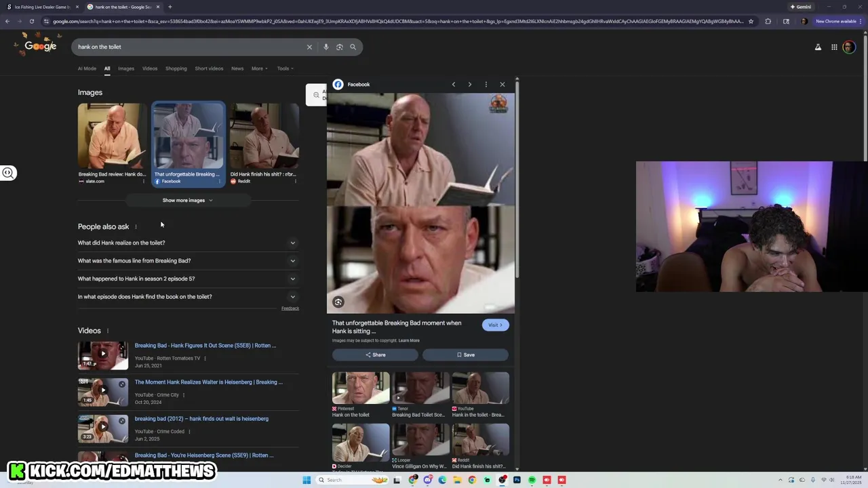Open 'Hank Figures It Out Scene (S5E8)' video
Image resolution: width=868 pixels, height=488 pixels.
[205, 346]
